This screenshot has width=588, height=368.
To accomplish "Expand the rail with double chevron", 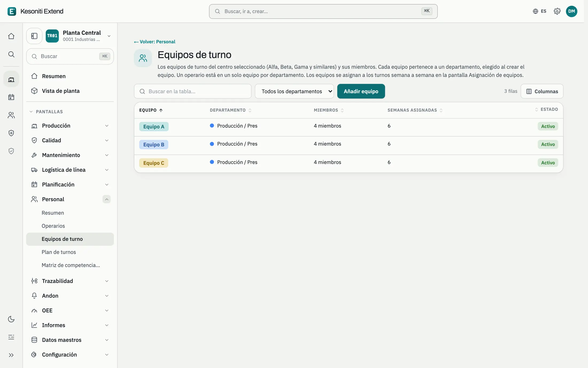I will [11, 355].
